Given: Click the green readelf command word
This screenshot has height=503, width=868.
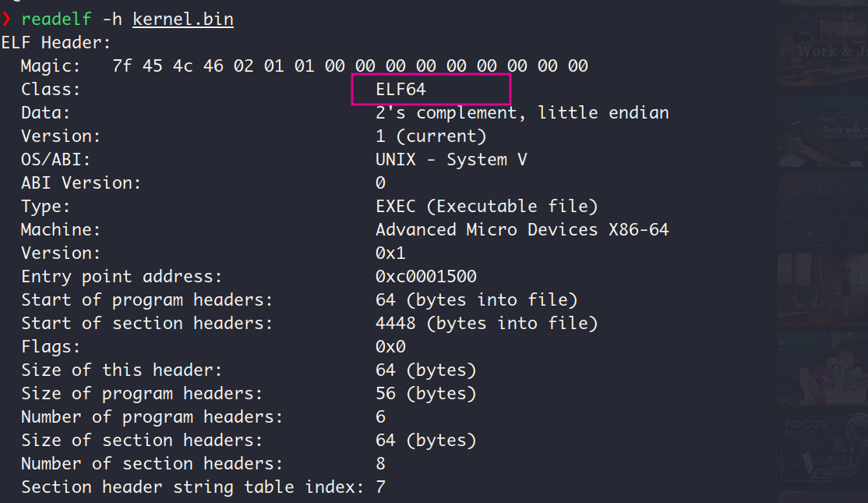Looking at the screenshot, I should [56, 19].
